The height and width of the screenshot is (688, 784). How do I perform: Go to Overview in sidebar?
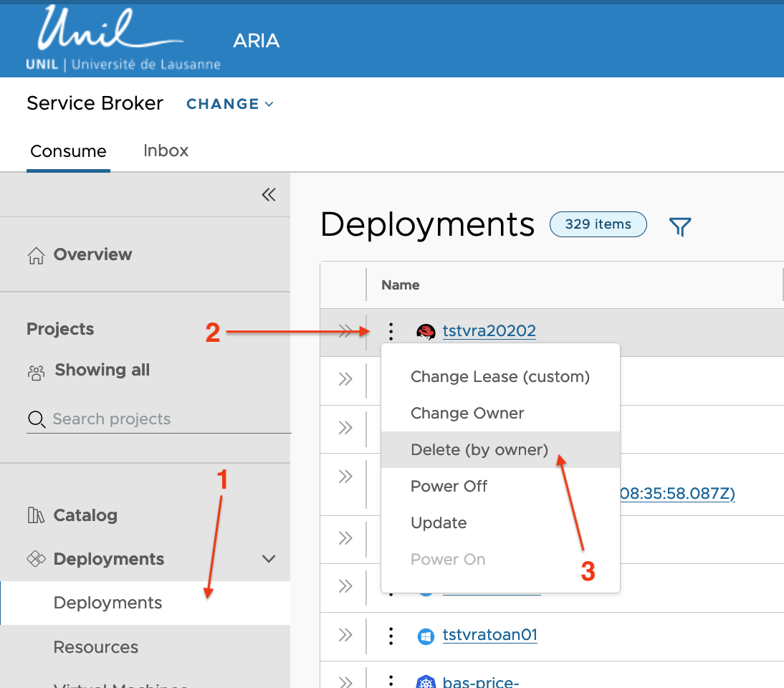[x=92, y=255]
